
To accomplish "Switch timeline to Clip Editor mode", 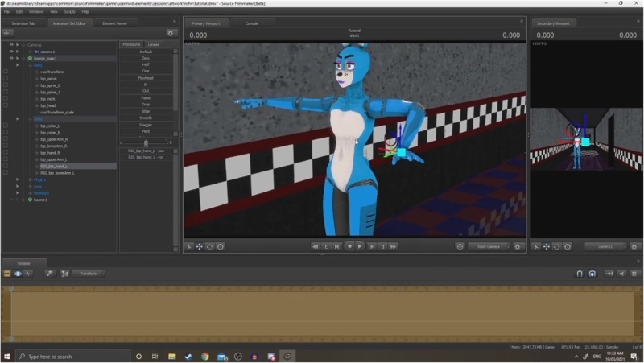I will [7, 274].
